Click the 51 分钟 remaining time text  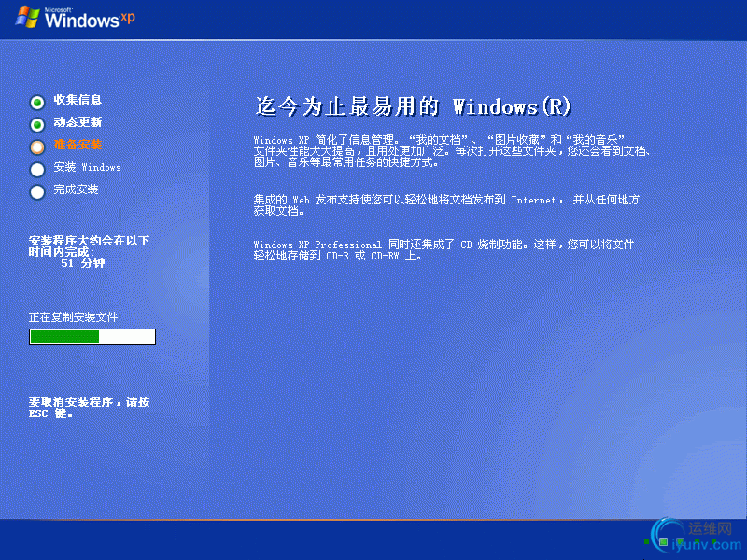click(x=83, y=263)
